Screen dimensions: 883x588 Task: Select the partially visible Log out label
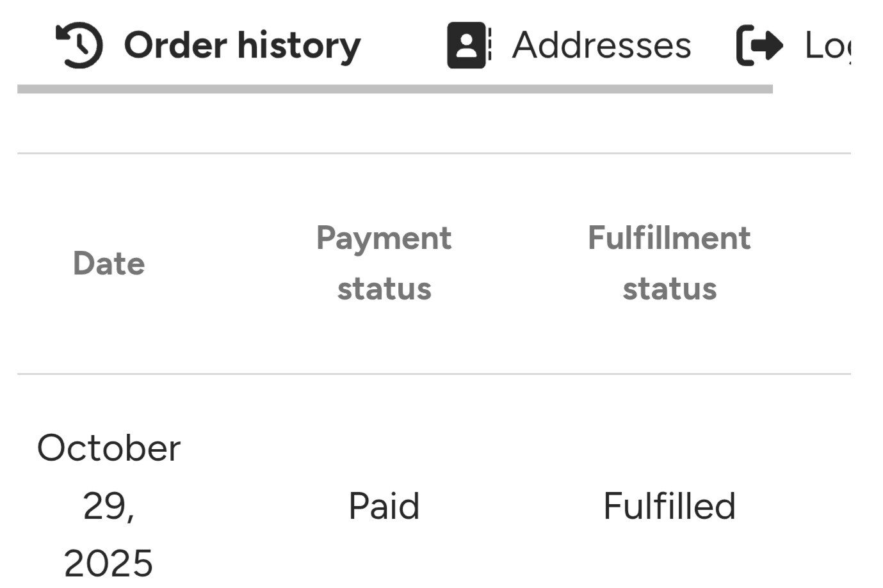[x=828, y=45]
